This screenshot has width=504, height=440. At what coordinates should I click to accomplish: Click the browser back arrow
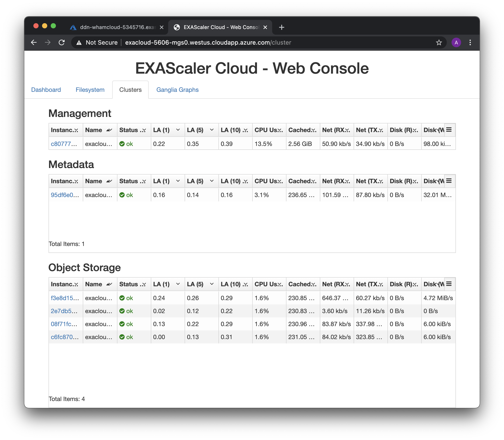coord(34,42)
